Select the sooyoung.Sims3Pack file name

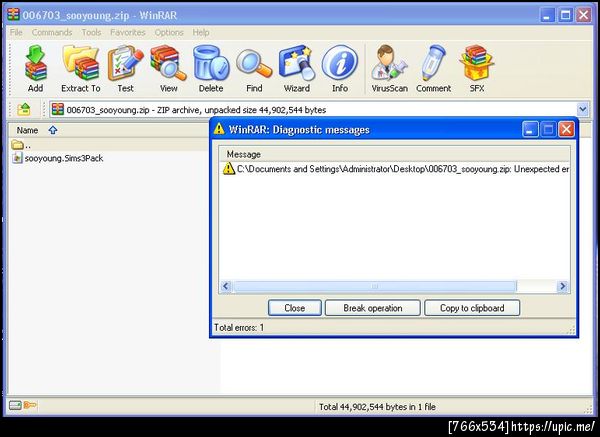(64, 158)
